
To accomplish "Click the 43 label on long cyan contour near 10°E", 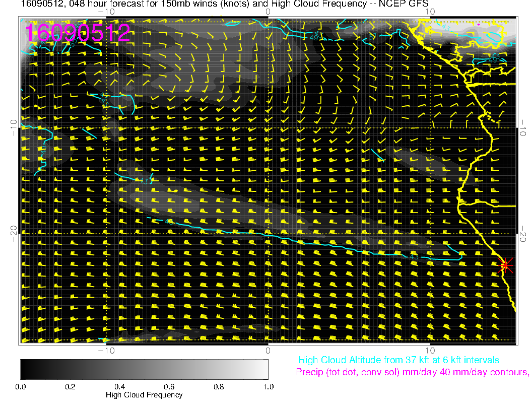I will [x=415, y=257].
